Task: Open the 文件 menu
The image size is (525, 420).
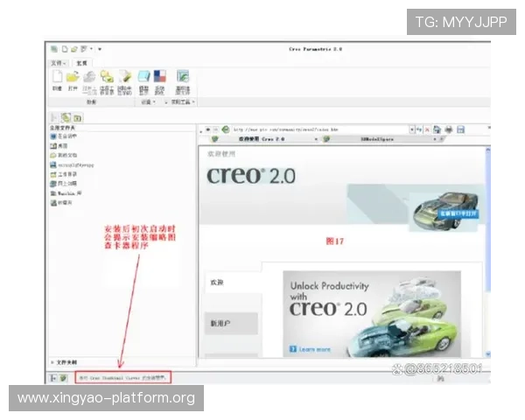Action: point(59,63)
